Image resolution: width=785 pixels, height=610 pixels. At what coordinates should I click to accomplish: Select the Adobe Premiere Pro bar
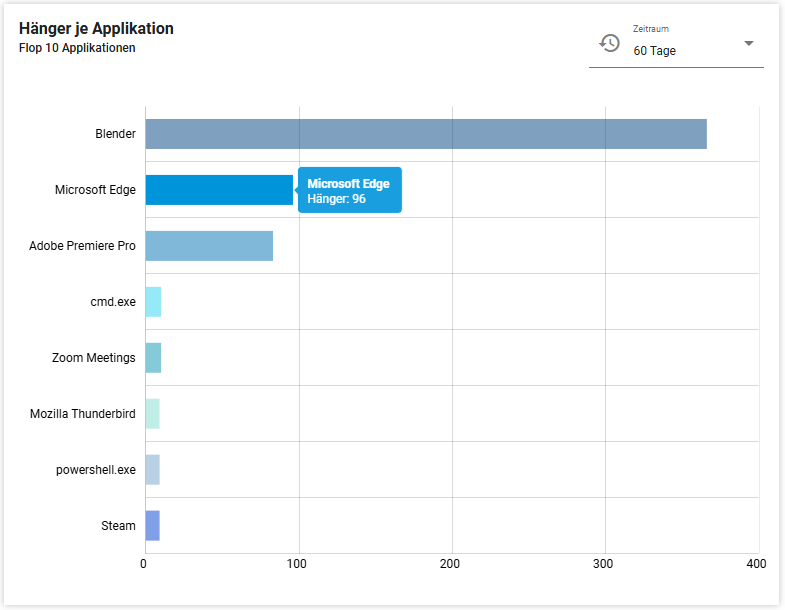click(x=209, y=246)
